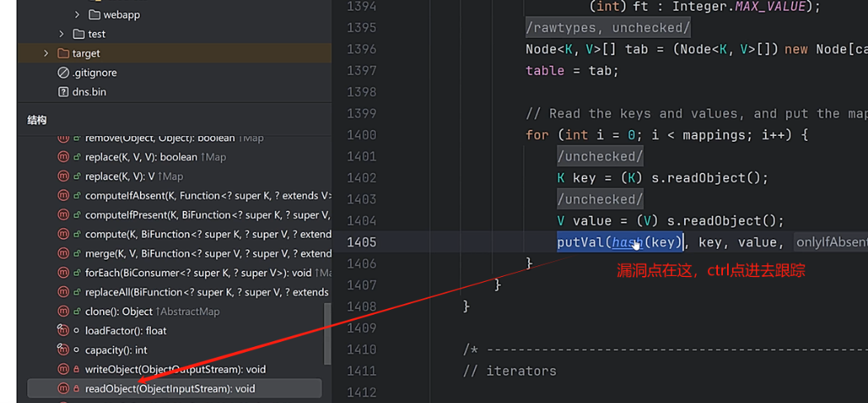Click package-private icon on loadFactor()
Viewport: 868px width, 403px height.
click(77, 331)
